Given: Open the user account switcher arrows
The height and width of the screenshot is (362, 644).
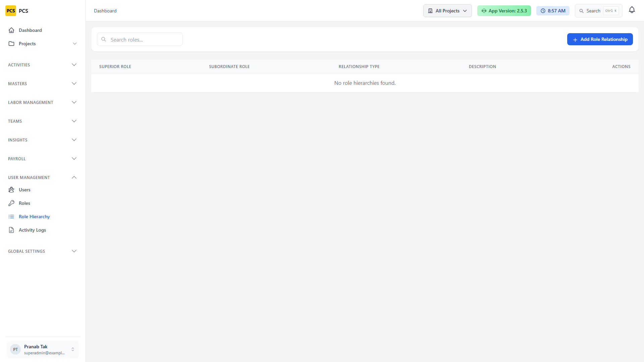Looking at the screenshot, I should [x=73, y=349].
